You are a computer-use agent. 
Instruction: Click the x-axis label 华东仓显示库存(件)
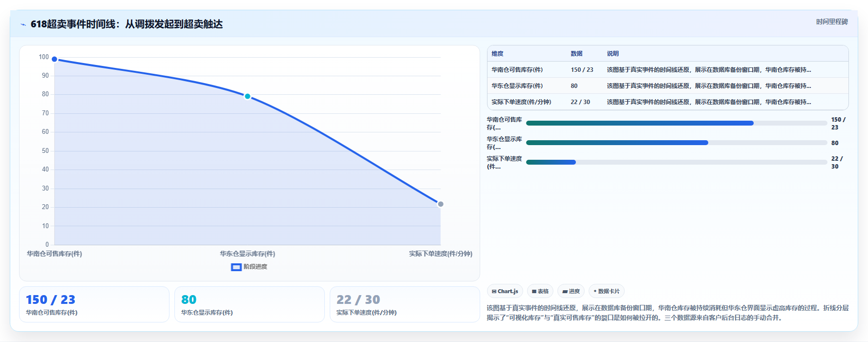click(247, 254)
